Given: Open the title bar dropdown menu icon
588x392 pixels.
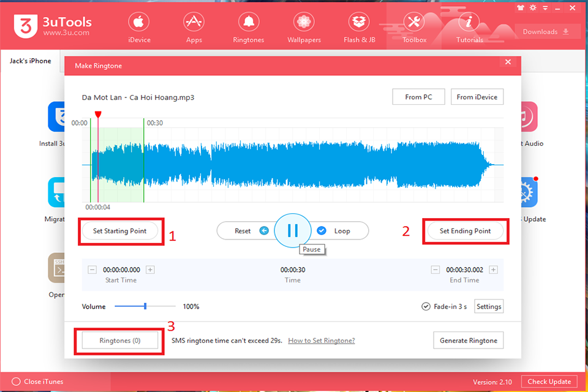Looking at the screenshot, I should pyautogui.click(x=545, y=8).
